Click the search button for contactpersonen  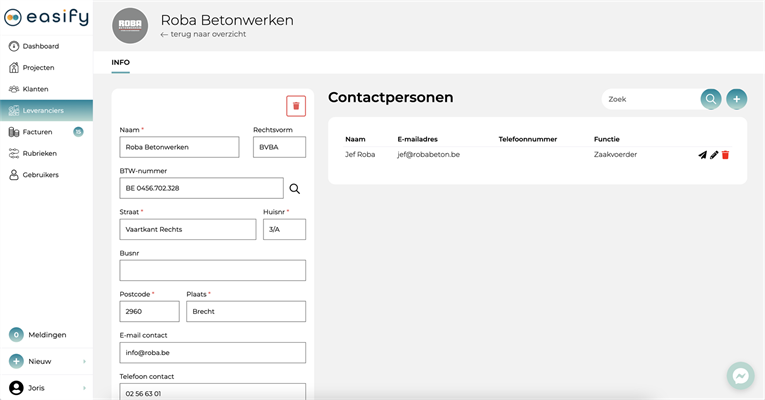coord(710,99)
